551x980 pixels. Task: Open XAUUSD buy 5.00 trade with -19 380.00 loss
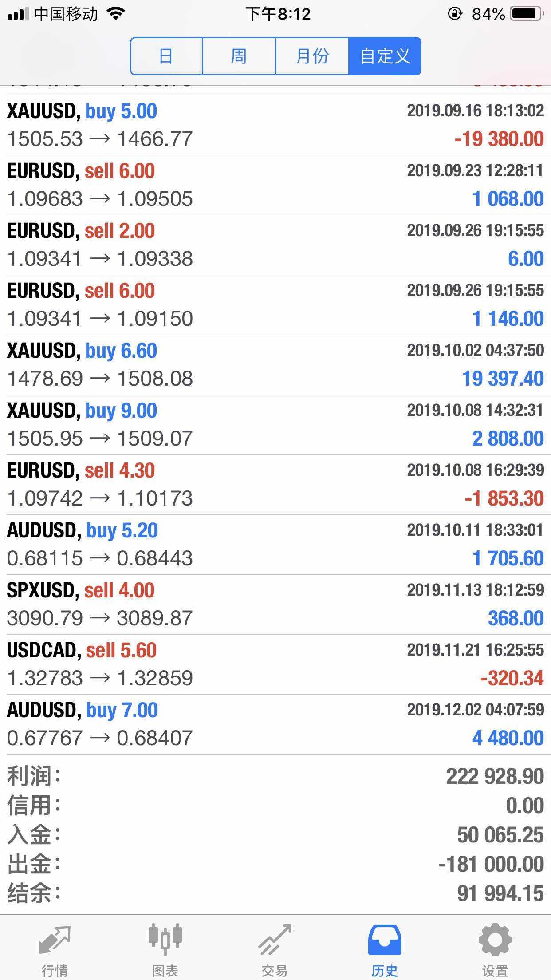[x=275, y=125]
